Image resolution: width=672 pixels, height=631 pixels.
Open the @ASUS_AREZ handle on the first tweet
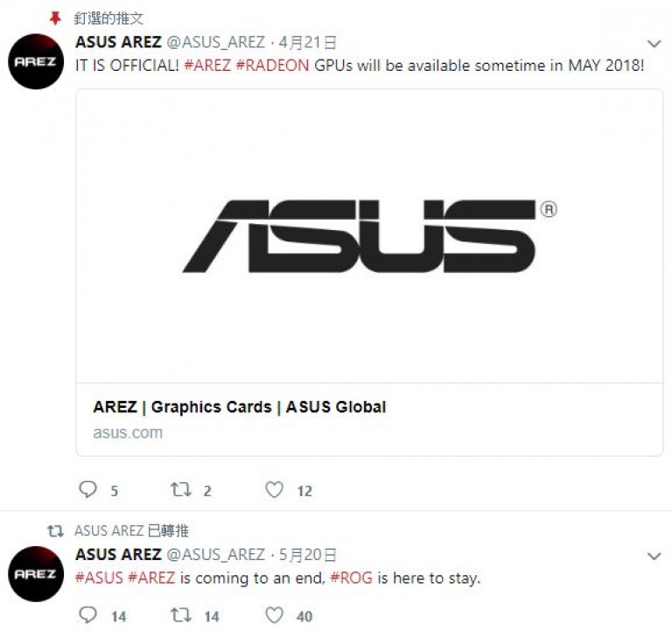click(215, 42)
